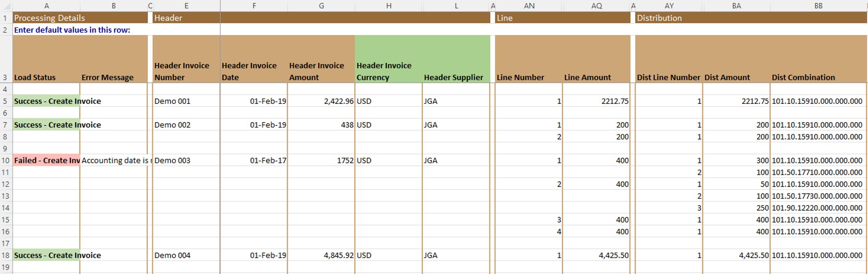The height and width of the screenshot is (274, 868).
Task: Select column H header
Action: click(x=389, y=6)
